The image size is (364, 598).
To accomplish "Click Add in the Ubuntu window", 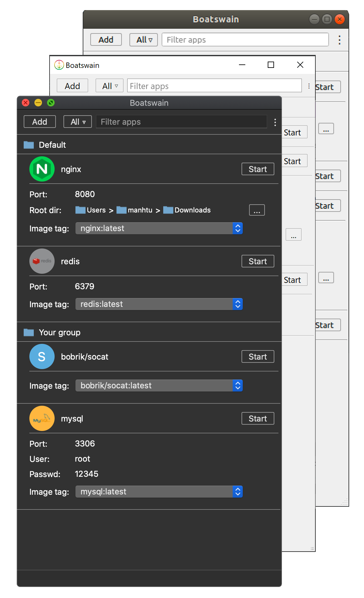I will (x=106, y=40).
